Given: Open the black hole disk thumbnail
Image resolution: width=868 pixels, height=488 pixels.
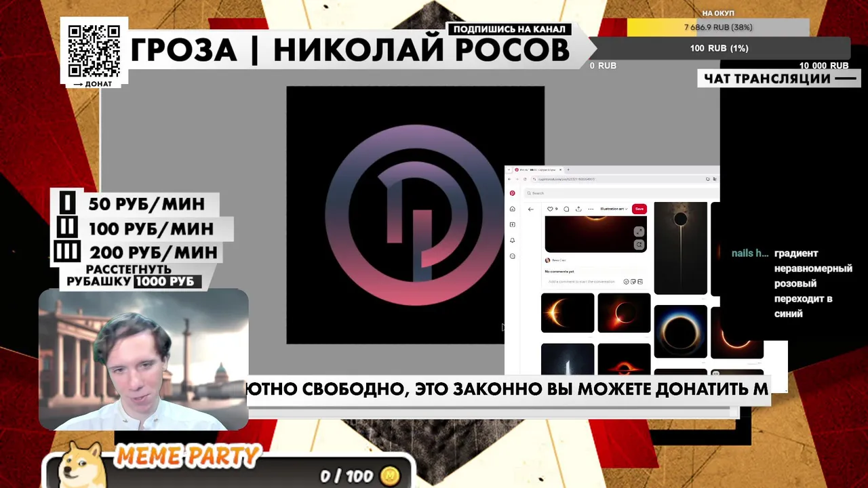Looking at the screenshot, I should (624, 359).
